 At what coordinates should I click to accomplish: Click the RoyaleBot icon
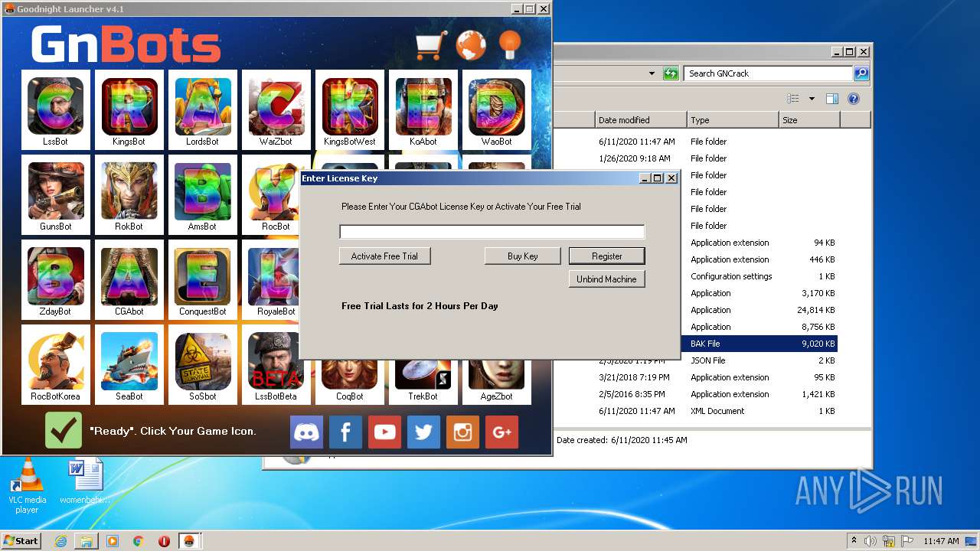click(270, 279)
